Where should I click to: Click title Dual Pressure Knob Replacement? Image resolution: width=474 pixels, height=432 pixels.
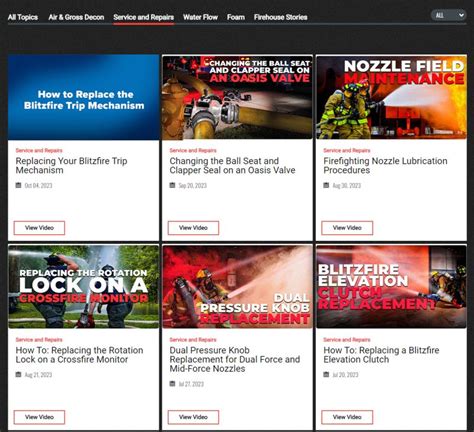pos(235,359)
